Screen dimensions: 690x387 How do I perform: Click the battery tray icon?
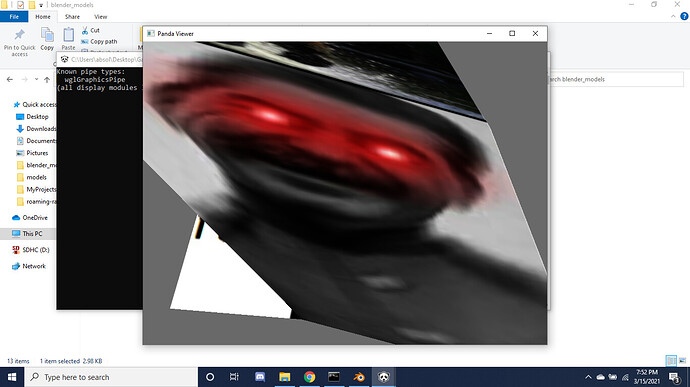point(613,377)
